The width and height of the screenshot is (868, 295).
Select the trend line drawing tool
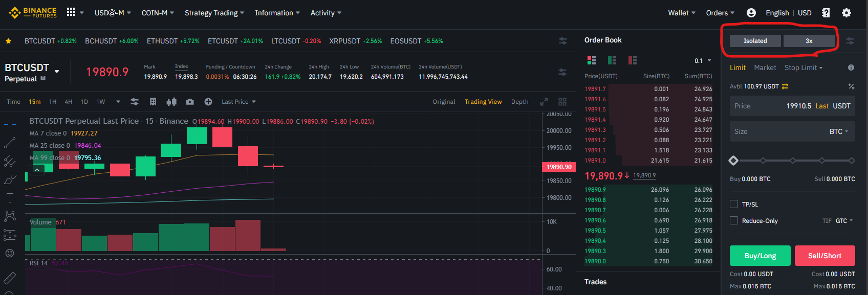[10, 143]
